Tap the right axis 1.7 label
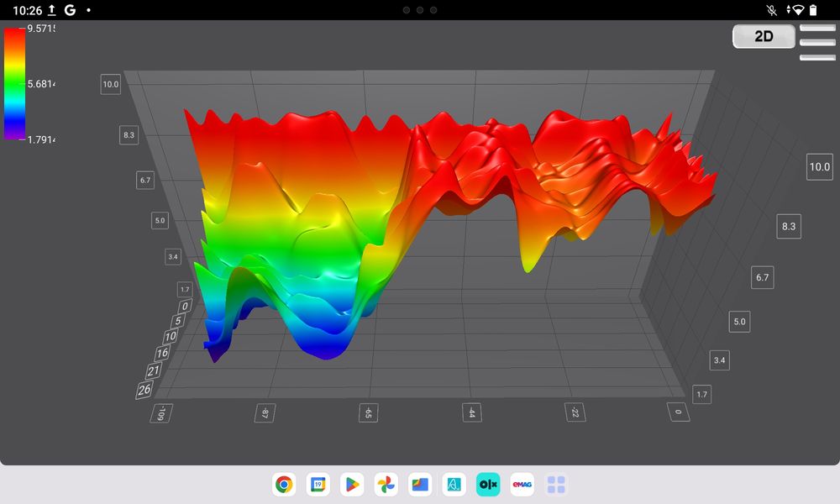The height and width of the screenshot is (504, 840). tap(701, 394)
